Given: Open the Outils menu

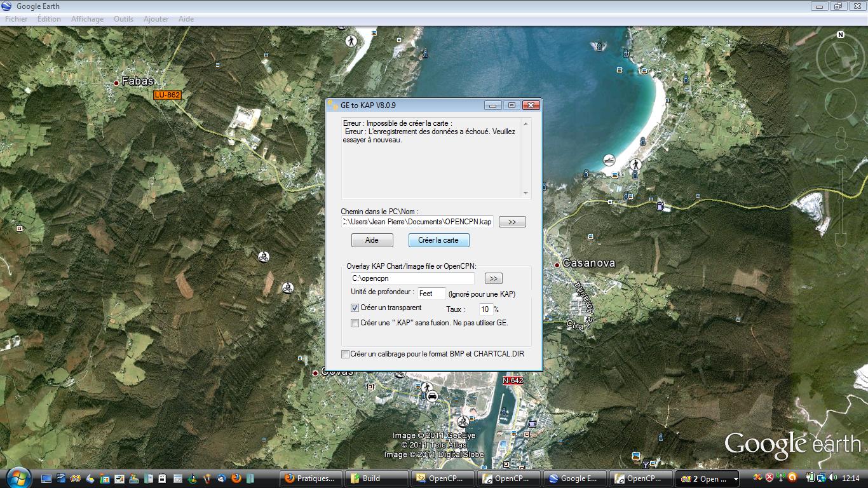Looking at the screenshot, I should (123, 19).
